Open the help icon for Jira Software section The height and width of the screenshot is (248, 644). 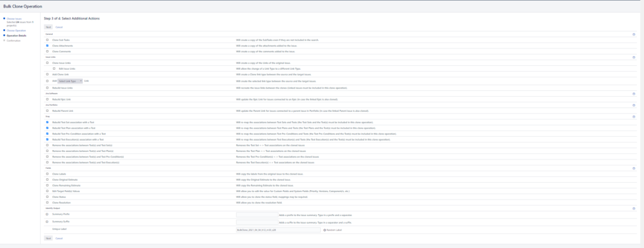(634, 94)
